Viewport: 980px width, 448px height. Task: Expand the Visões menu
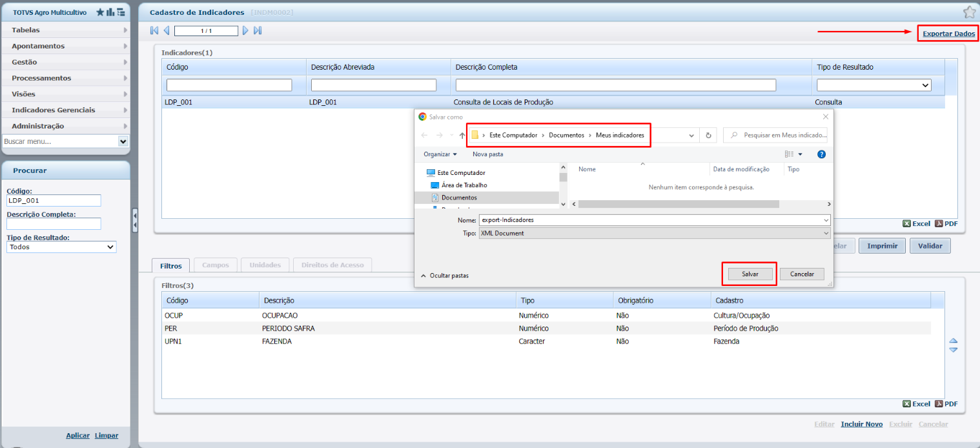tap(65, 94)
